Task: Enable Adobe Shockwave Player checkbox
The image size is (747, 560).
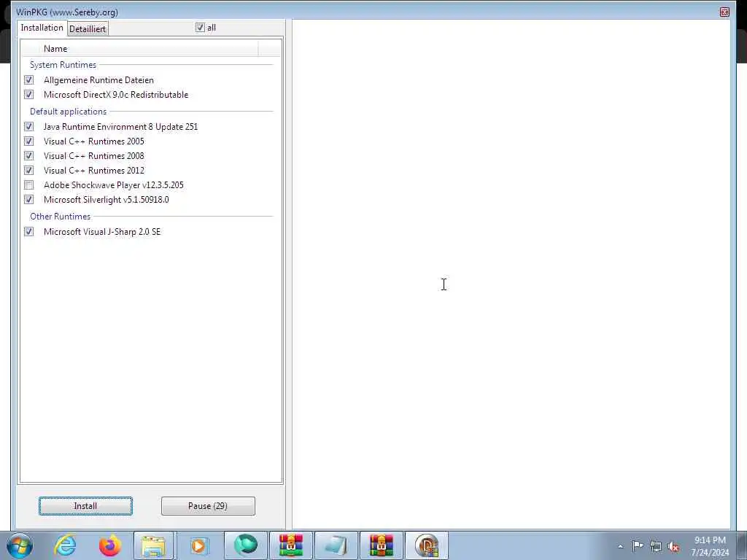Action: click(29, 185)
